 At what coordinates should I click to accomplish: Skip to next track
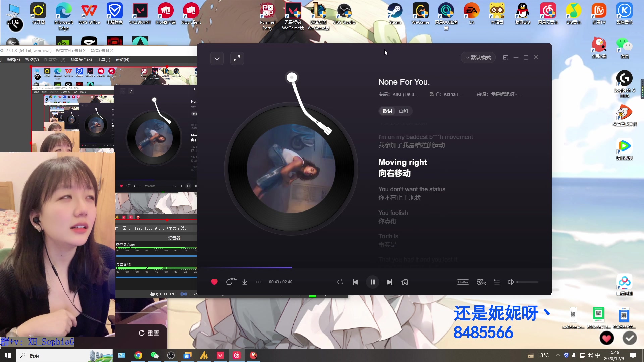point(390,282)
